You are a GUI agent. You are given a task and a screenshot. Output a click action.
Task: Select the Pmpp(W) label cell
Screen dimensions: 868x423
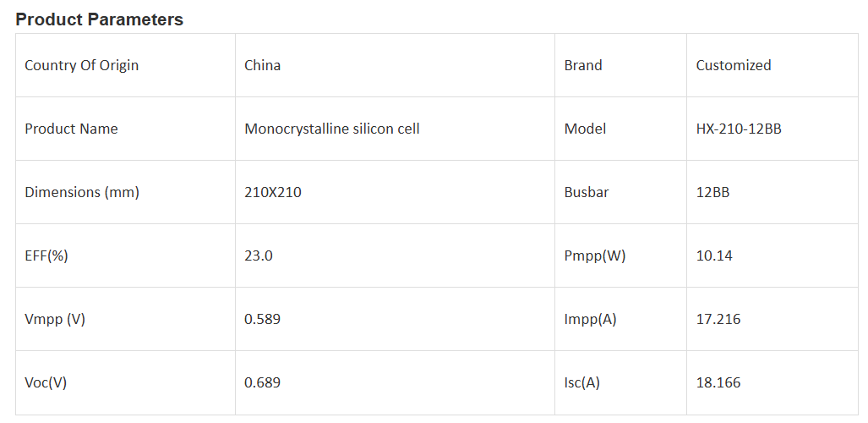tap(594, 255)
